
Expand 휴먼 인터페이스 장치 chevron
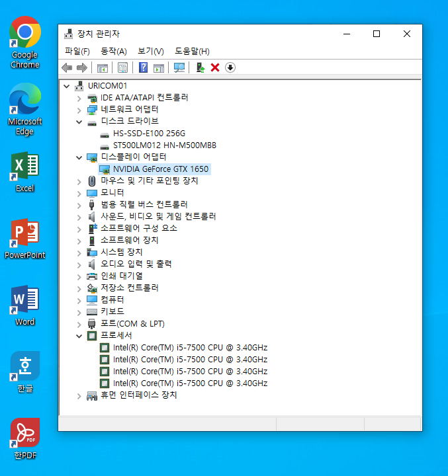pos(79,396)
